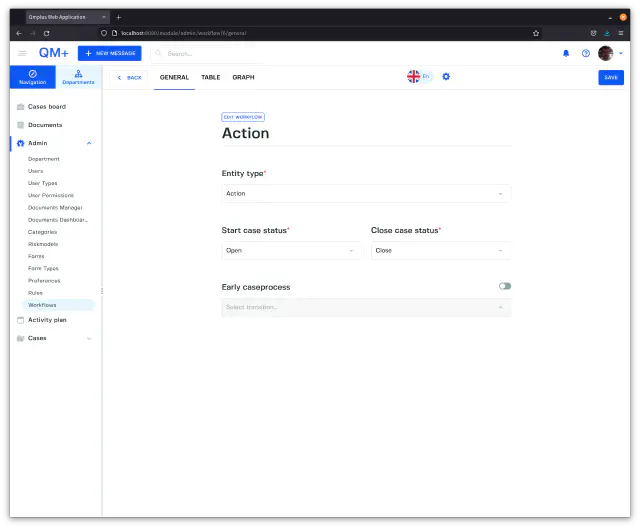Open Documents Manager under Admin
640x528 pixels.
coord(55,208)
